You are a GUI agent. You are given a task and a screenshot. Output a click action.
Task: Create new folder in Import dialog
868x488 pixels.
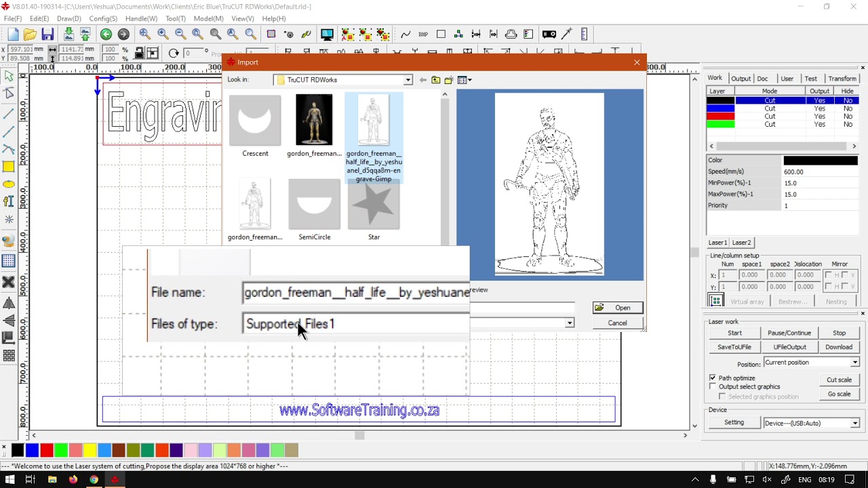(x=449, y=80)
